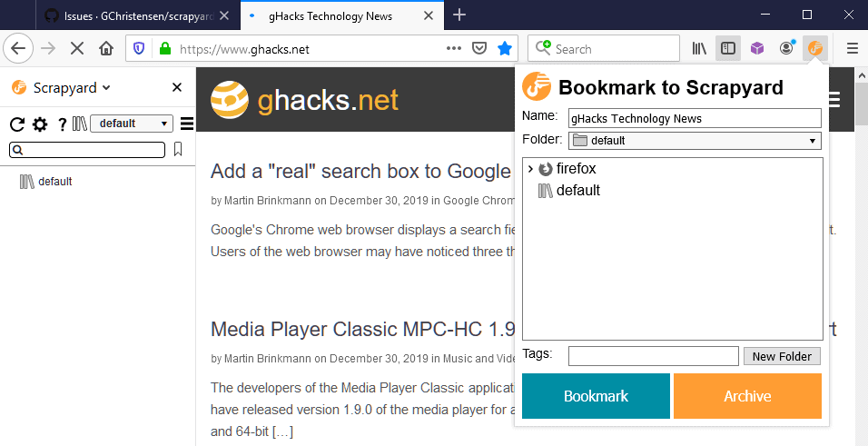Switch to the Issues GChristensen/scrapyard tab

click(137, 16)
